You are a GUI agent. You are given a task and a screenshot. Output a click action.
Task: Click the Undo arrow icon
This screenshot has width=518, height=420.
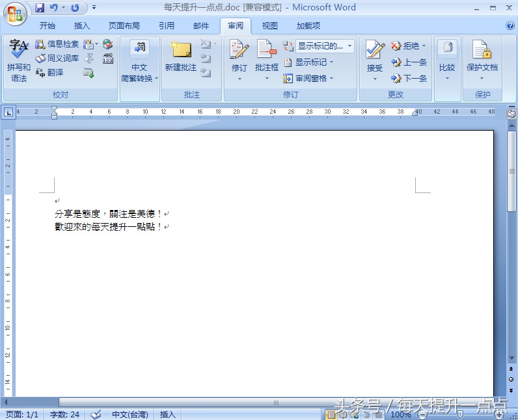coord(53,8)
